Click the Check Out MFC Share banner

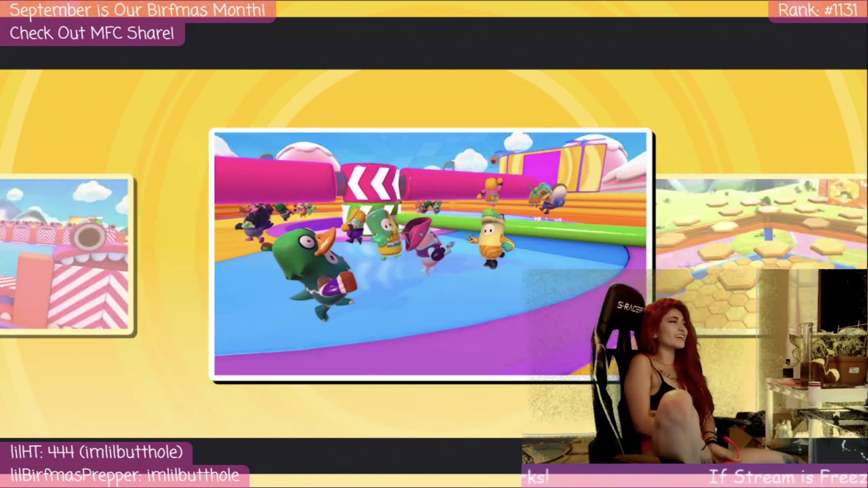(x=92, y=33)
